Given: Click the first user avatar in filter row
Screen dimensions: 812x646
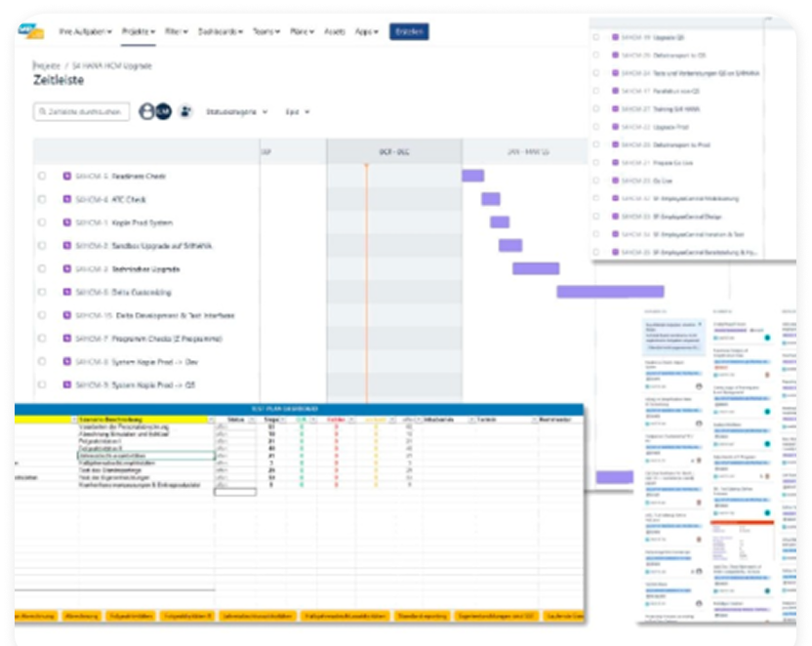Looking at the screenshot, I should point(146,112).
